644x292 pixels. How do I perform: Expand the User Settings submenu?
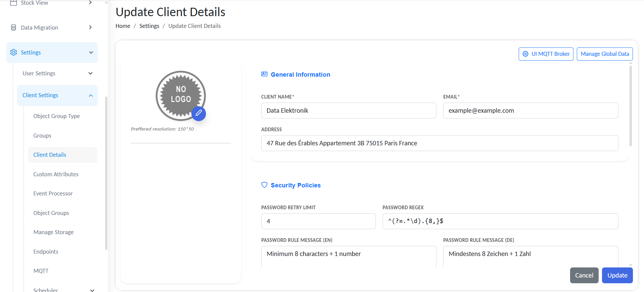(90, 73)
